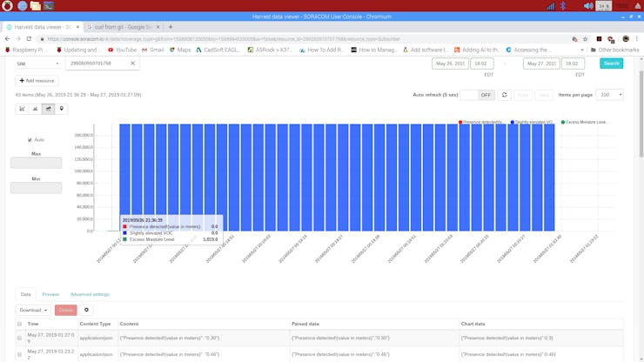Select the stacked bar chart icon
Image resolution: width=644 pixels, height=362 pixels.
click(48, 109)
